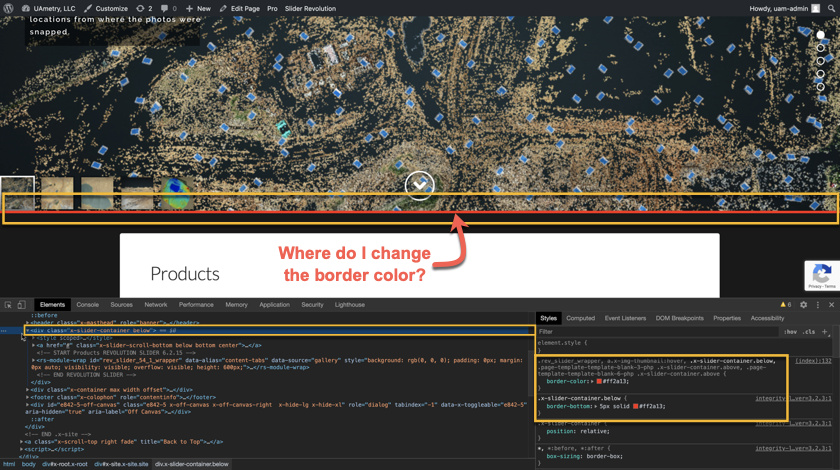Click the new style rule plus icon
Screen dimensions: 840x470
[x=824, y=332]
